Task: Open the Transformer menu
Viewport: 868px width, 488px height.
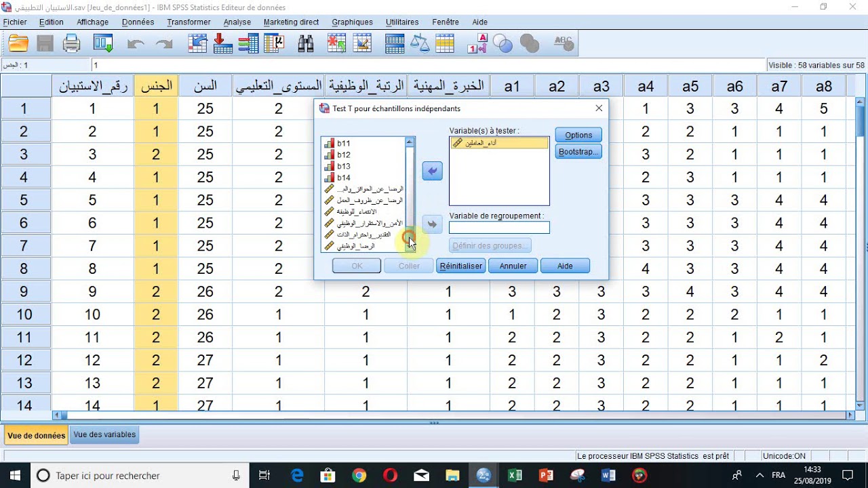Action: point(189,22)
